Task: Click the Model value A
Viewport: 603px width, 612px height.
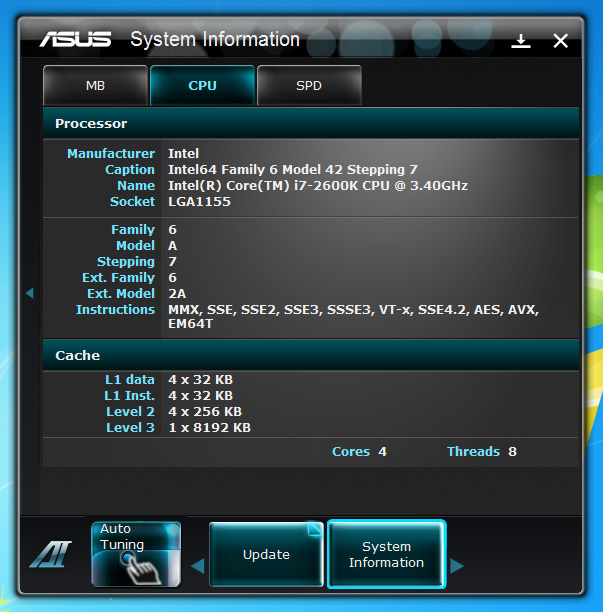Action: click(x=173, y=246)
